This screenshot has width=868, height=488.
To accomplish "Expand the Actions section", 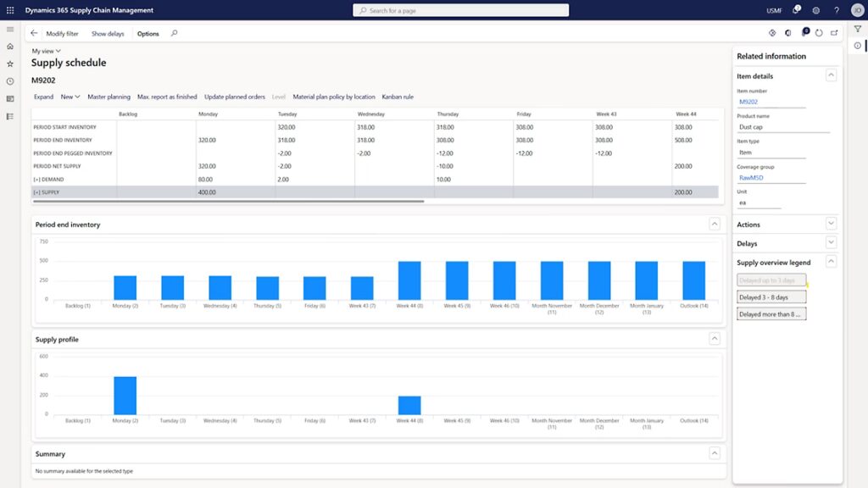I will 831,225.
